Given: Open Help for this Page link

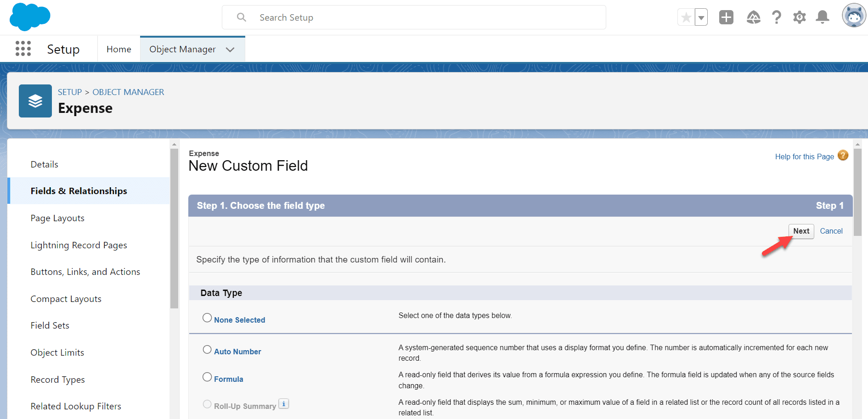Looking at the screenshot, I should [x=804, y=156].
